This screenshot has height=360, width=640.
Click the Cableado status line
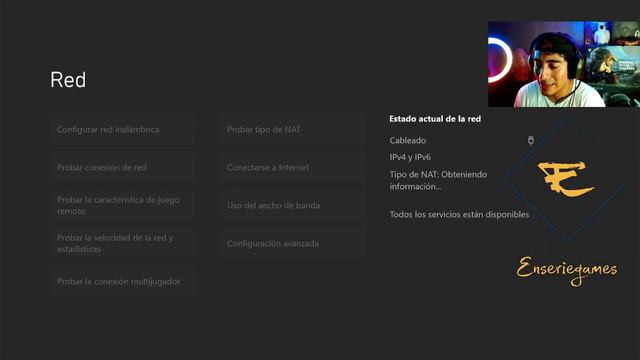(x=408, y=140)
